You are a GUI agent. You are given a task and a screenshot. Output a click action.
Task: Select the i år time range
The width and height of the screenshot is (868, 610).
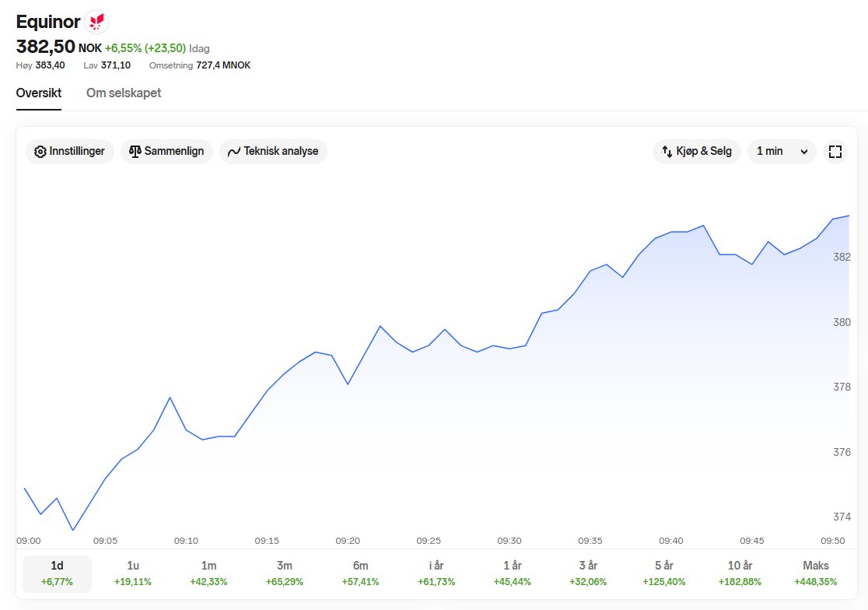(x=436, y=573)
